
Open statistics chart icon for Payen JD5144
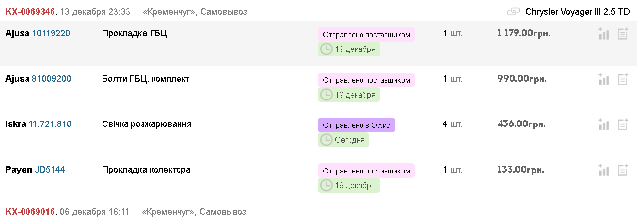click(x=604, y=170)
